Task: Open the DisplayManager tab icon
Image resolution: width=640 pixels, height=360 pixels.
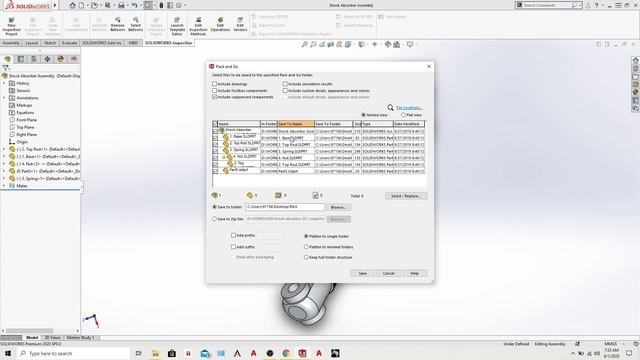Action: click(x=61, y=59)
